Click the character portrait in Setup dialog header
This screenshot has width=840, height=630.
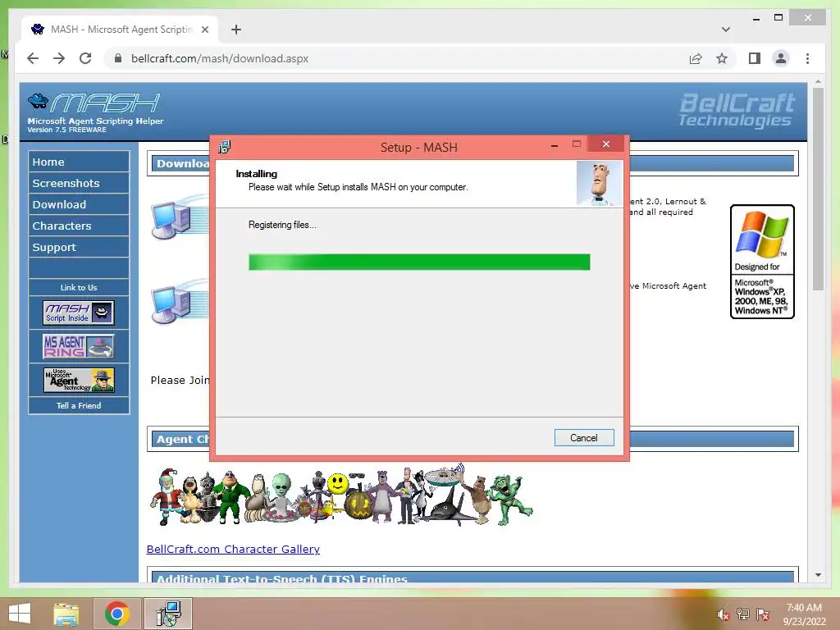(600, 184)
